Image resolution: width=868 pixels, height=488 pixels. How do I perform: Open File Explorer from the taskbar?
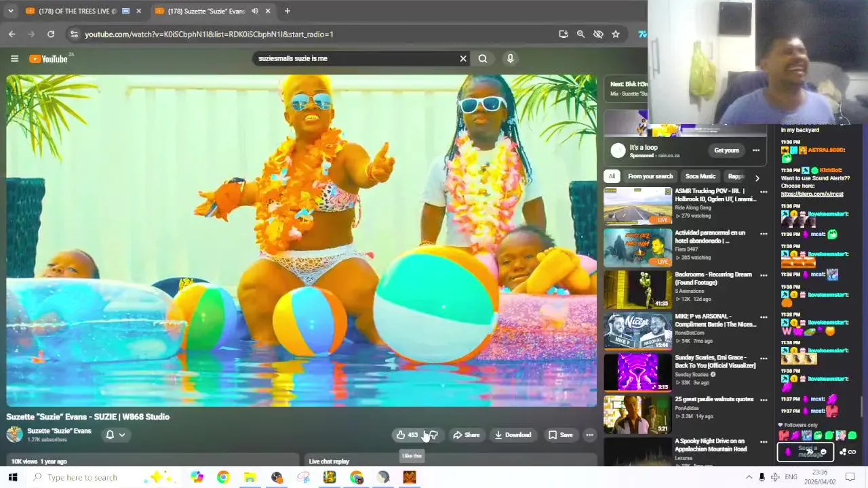point(250,478)
